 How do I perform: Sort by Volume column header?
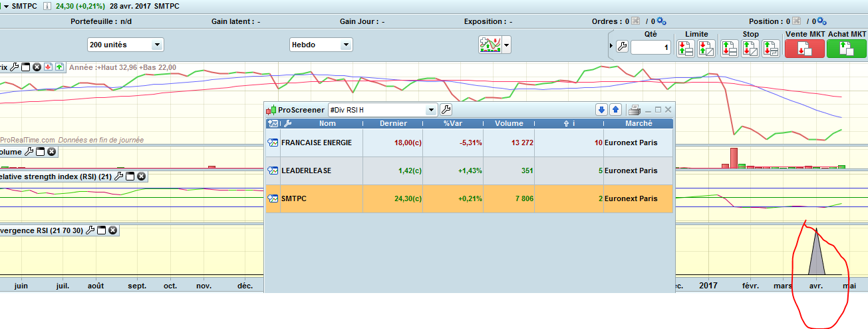click(x=509, y=123)
